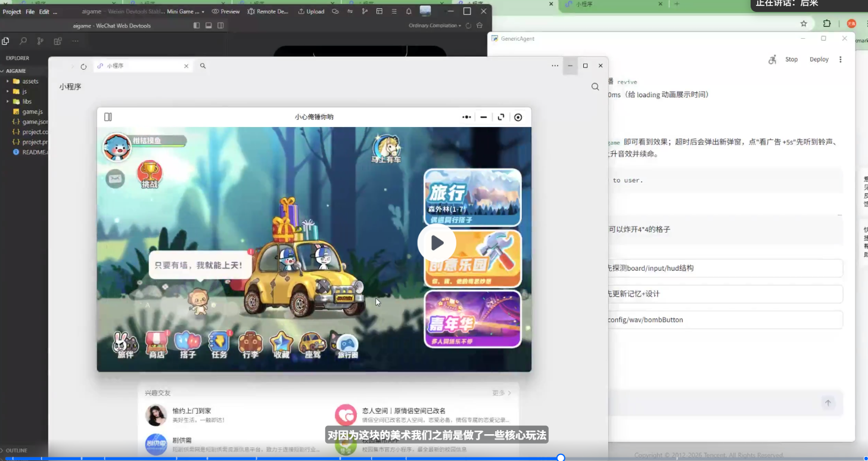
Task: Click Upload in the Devtools toolbar
Action: [x=311, y=11]
